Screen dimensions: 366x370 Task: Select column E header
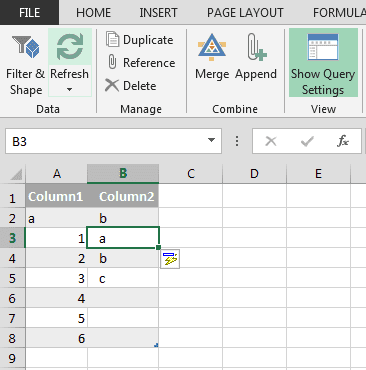click(x=318, y=174)
